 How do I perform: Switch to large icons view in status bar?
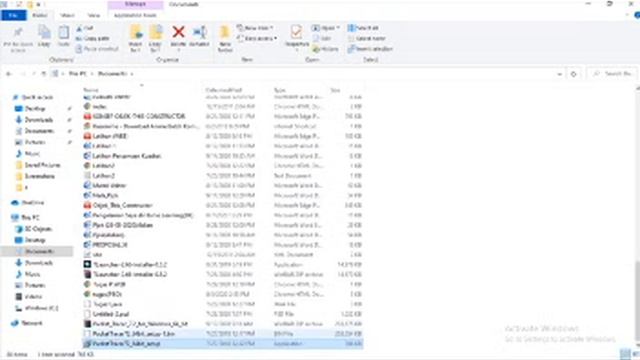[x=637, y=354]
